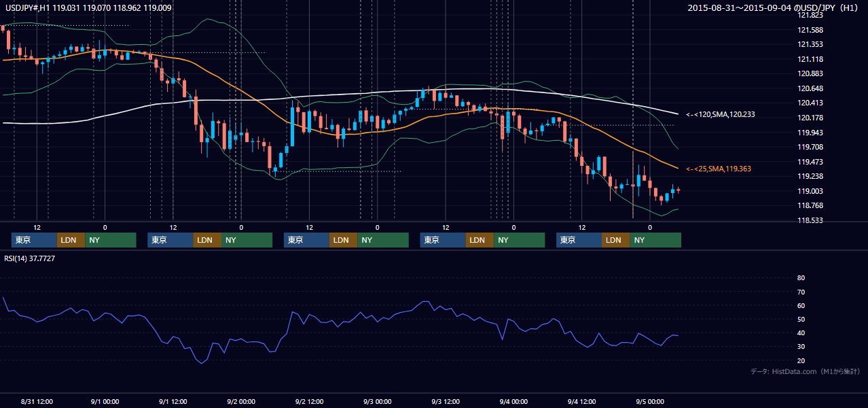
Task: Select RSI scale value 20
Action: [x=801, y=360]
